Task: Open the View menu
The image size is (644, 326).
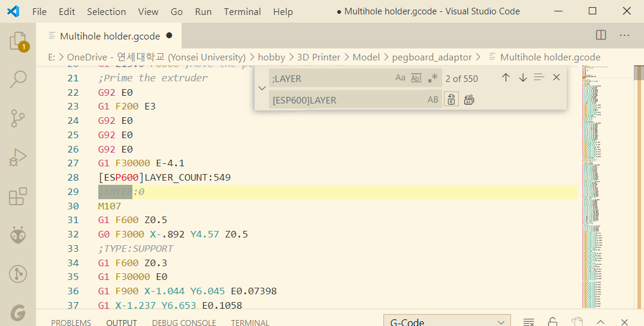Action: click(148, 11)
